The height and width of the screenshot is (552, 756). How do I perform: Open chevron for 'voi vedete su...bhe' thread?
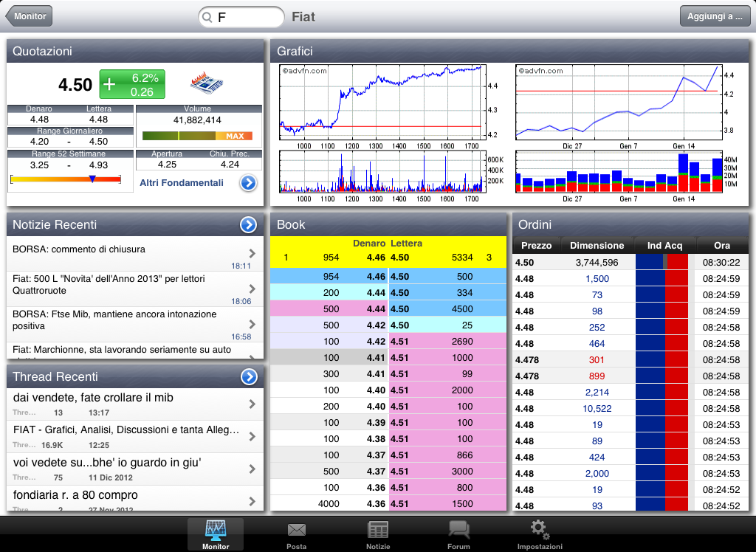[252, 469]
